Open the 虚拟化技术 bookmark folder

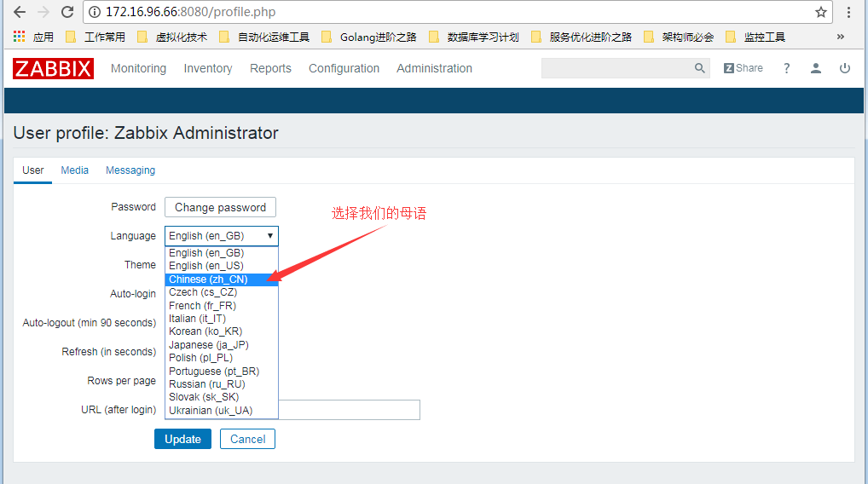point(172,37)
